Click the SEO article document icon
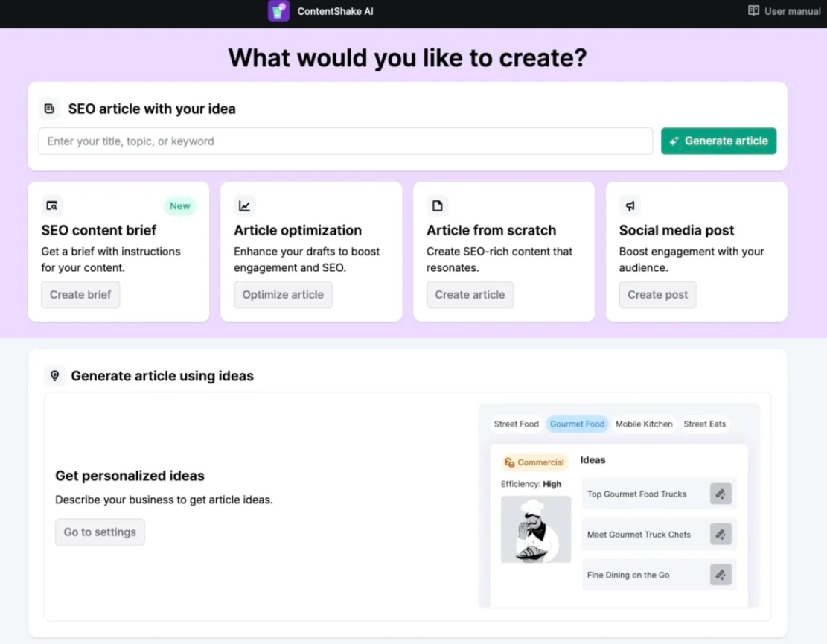Viewport: 827px width, 644px height. click(49, 109)
